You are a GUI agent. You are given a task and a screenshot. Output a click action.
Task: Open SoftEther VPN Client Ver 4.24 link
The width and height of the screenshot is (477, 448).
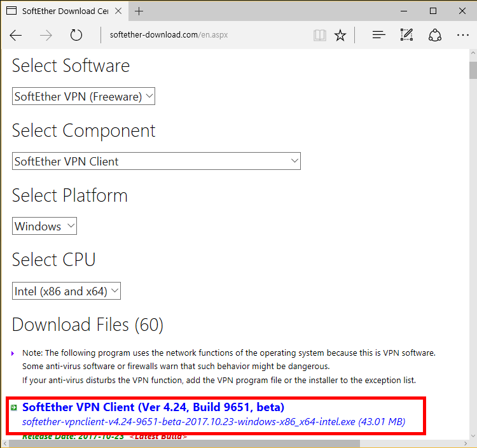click(x=153, y=407)
